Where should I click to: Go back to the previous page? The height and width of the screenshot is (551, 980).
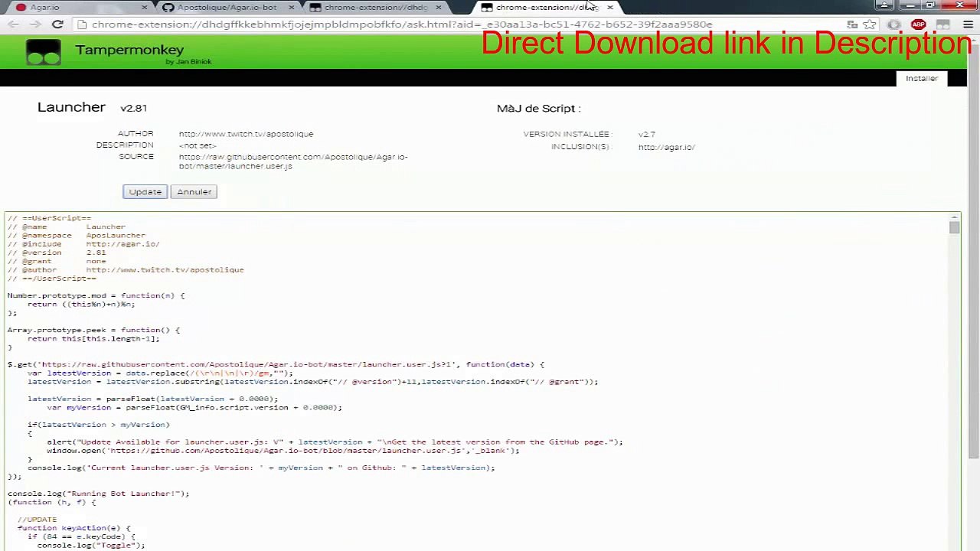click(13, 24)
